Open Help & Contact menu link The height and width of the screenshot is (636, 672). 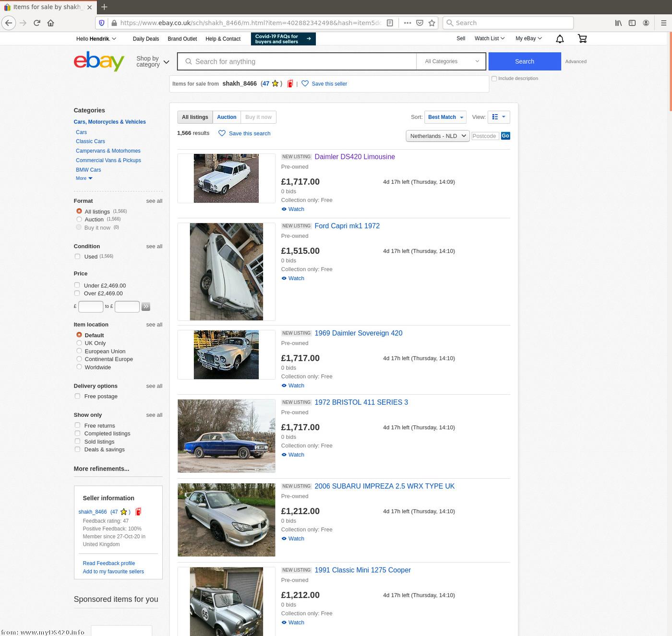[x=223, y=39]
